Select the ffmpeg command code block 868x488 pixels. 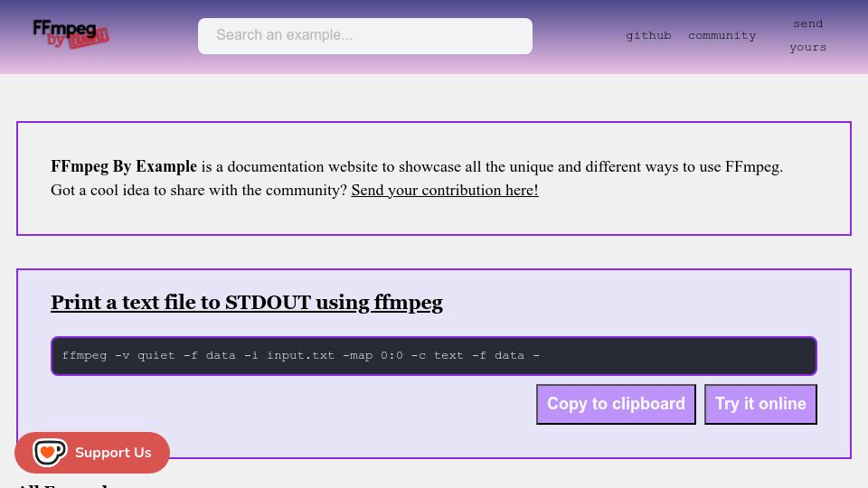[x=433, y=356]
